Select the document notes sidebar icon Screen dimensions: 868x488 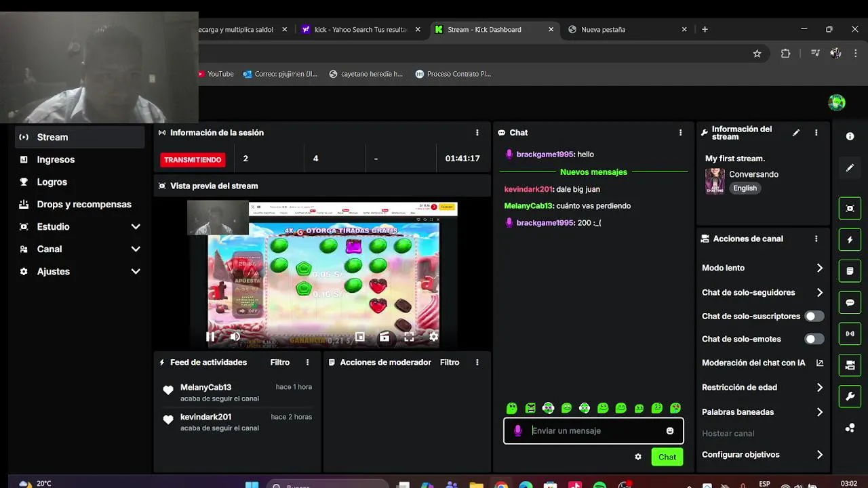pos(850,271)
